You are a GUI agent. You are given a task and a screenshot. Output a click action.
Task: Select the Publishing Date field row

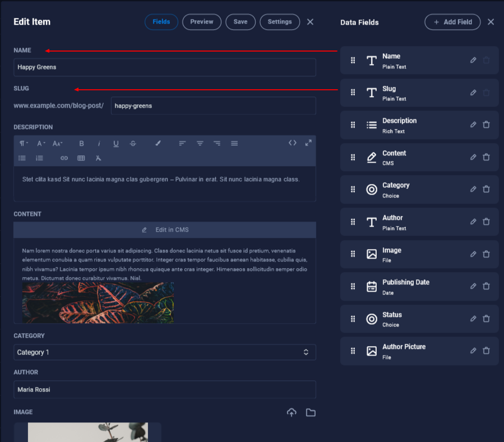tap(419, 287)
